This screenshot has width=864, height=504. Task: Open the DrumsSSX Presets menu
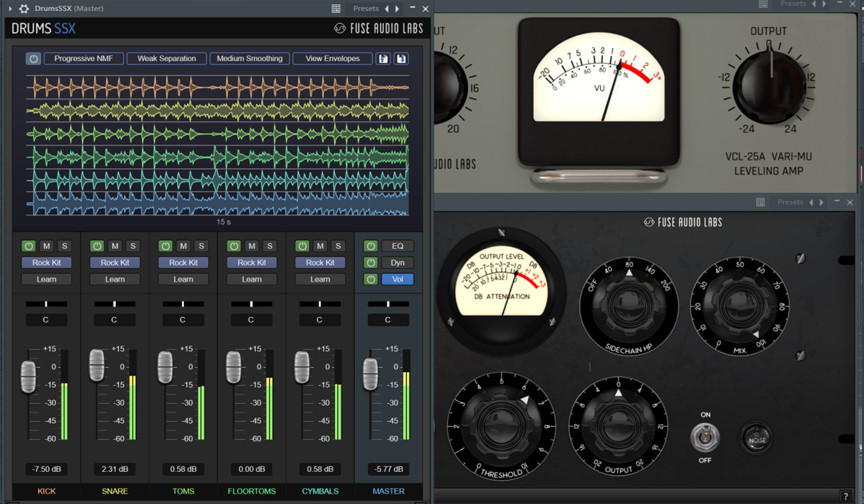tap(366, 9)
